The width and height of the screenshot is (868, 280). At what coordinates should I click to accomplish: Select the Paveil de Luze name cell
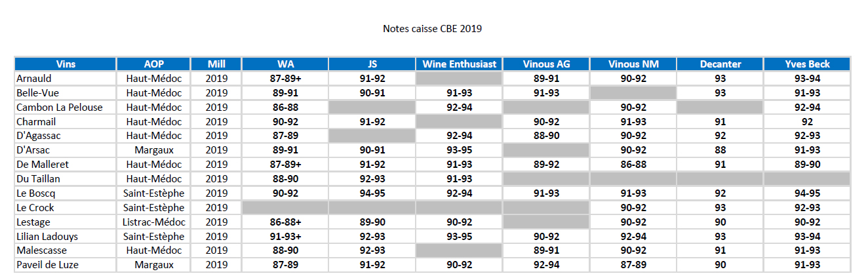pyautogui.click(x=47, y=265)
